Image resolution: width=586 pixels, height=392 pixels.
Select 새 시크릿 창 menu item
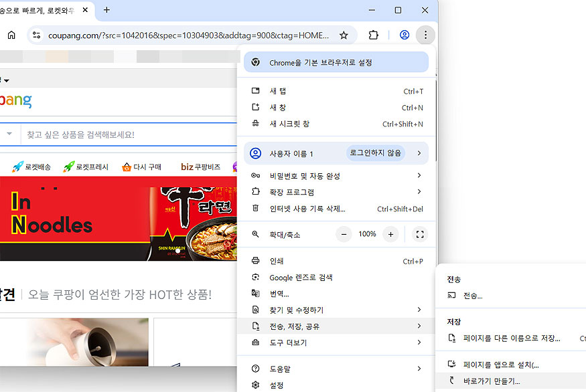(x=336, y=124)
